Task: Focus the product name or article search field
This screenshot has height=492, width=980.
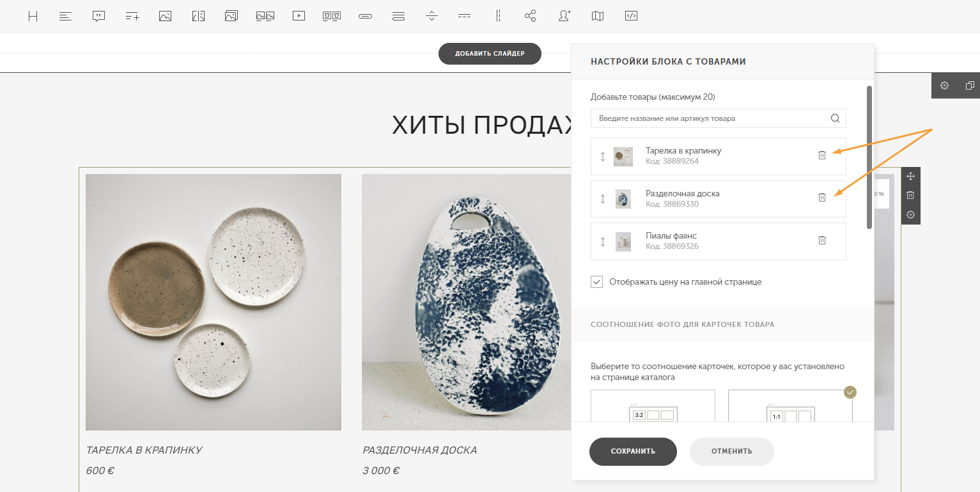Action: pos(710,118)
